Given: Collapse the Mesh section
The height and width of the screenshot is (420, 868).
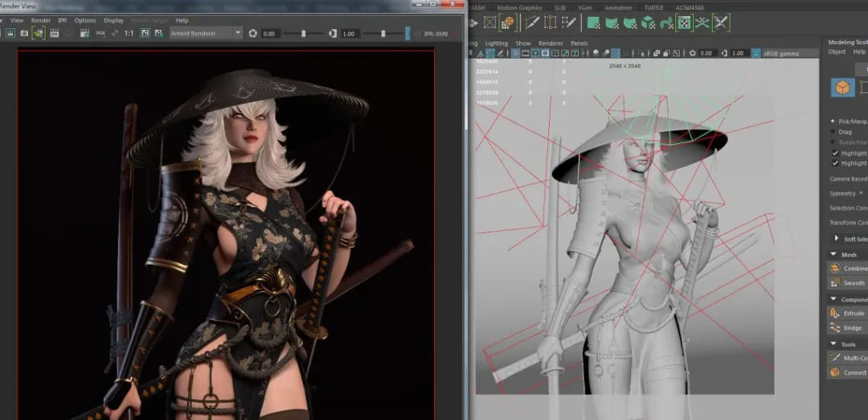Looking at the screenshot, I should pos(833,254).
